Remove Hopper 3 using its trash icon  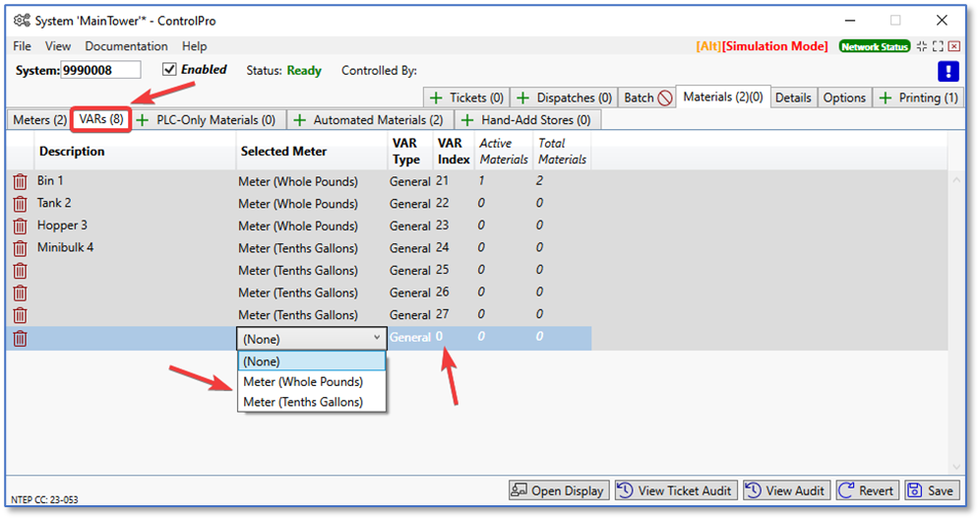click(x=20, y=227)
